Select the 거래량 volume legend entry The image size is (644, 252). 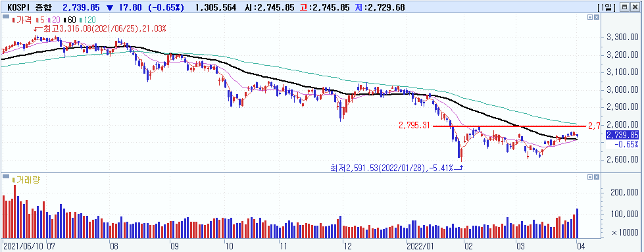tap(26, 180)
